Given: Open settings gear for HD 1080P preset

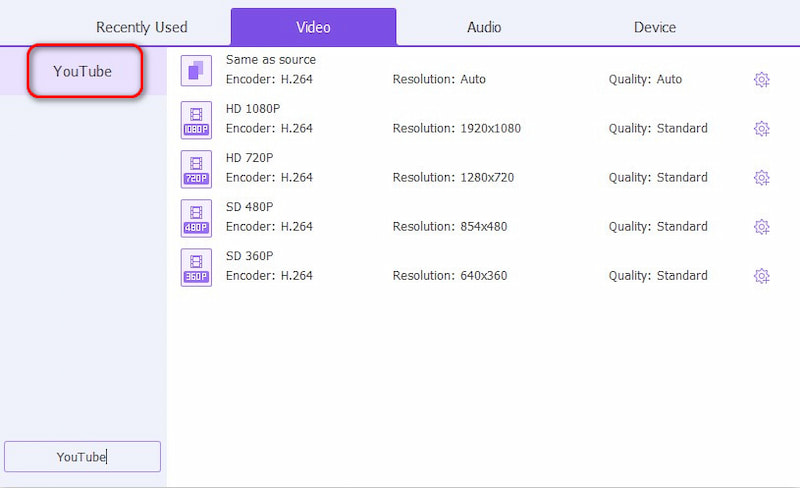Looking at the screenshot, I should click(x=761, y=129).
